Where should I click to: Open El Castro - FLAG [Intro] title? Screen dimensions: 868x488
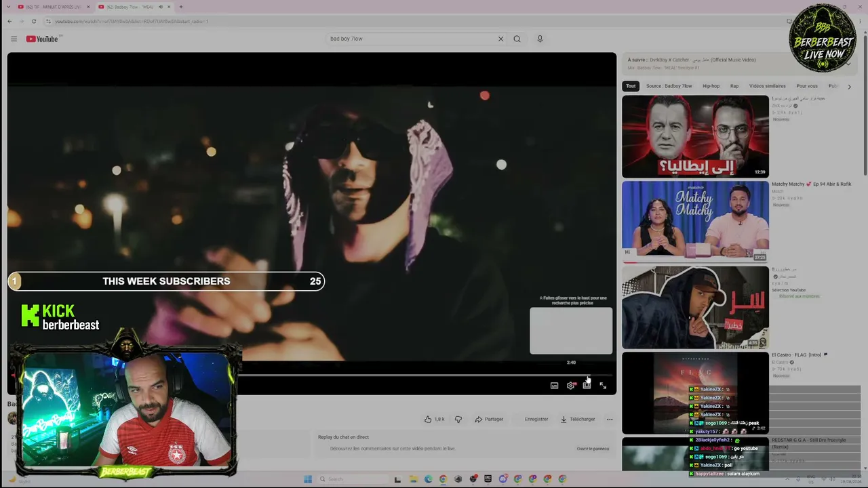[800, 354]
